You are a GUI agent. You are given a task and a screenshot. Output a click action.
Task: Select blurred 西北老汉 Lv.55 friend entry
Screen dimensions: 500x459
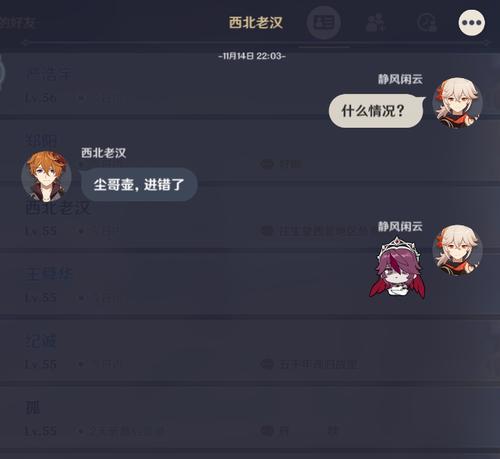pyautogui.click(x=250, y=217)
